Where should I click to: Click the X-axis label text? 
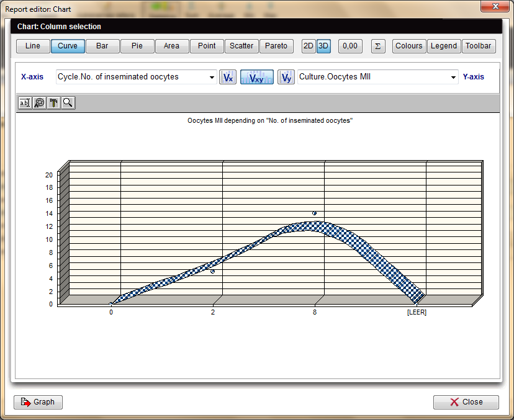[32, 77]
